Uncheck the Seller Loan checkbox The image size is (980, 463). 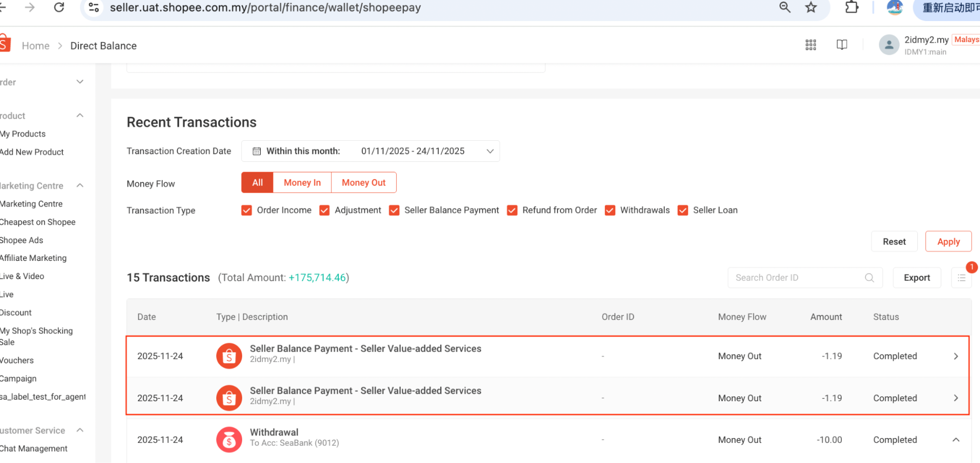tap(682, 210)
